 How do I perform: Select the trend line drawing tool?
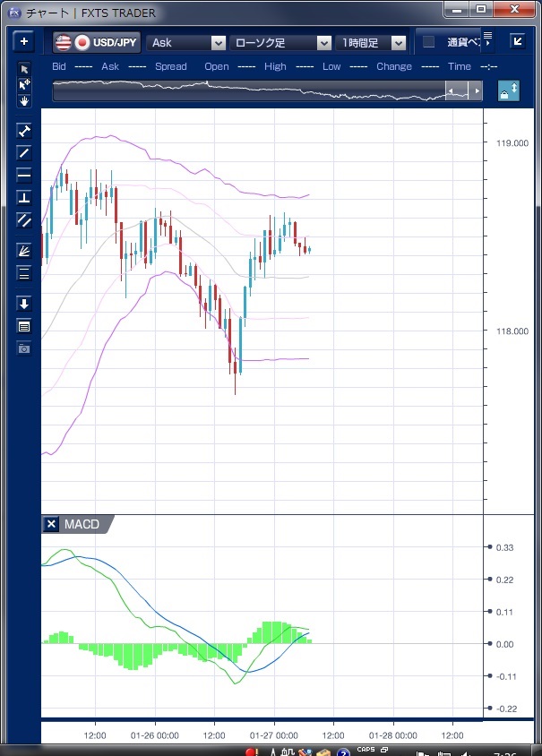pos(24,152)
